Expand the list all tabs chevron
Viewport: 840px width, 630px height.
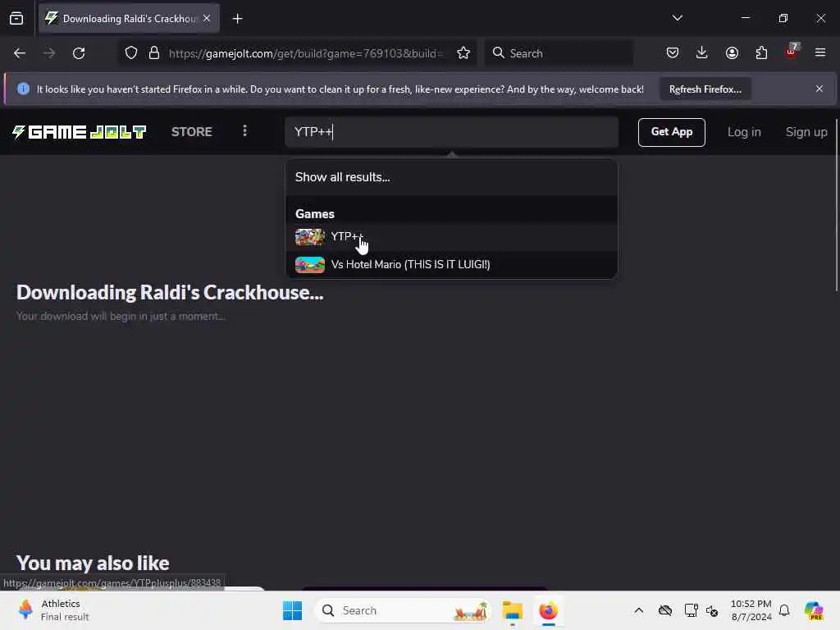677,18
